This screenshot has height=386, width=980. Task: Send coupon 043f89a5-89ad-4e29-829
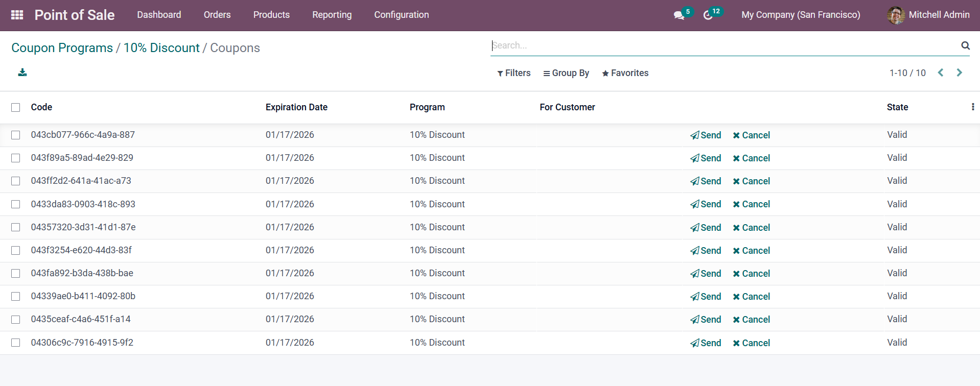point(706,158)
